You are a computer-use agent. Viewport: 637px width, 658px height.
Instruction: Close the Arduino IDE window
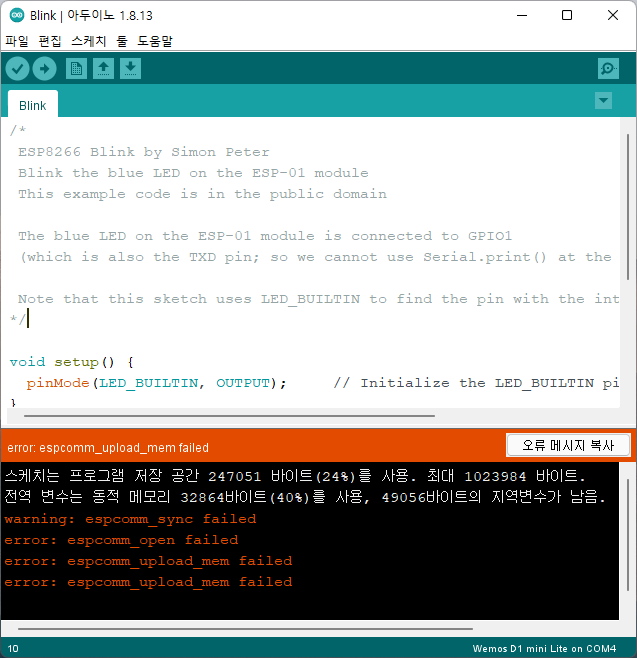pyautogui.click(x=613, y=16)
